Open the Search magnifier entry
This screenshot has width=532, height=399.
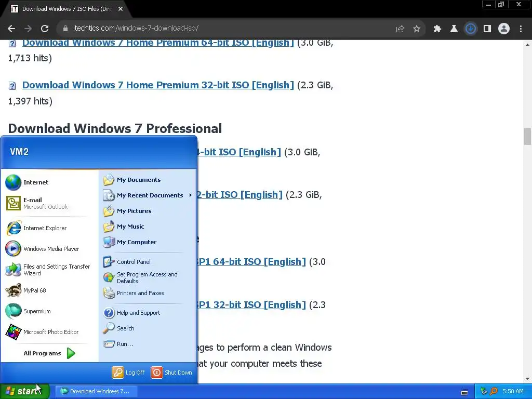point(148,328)
